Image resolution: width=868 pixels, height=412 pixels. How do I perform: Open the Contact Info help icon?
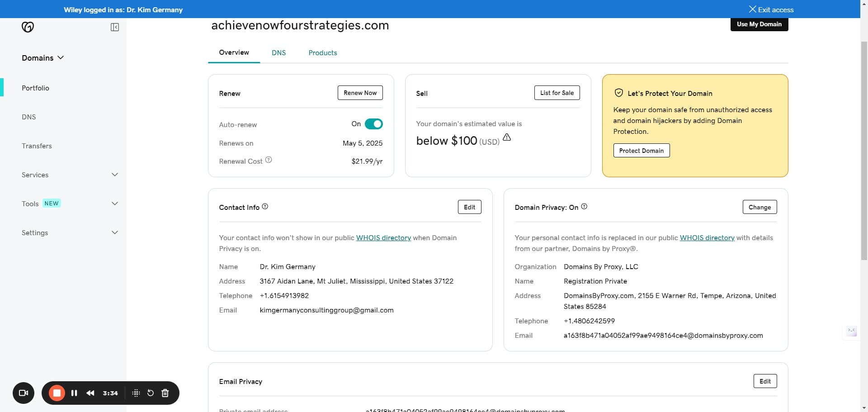pos(265,207)
